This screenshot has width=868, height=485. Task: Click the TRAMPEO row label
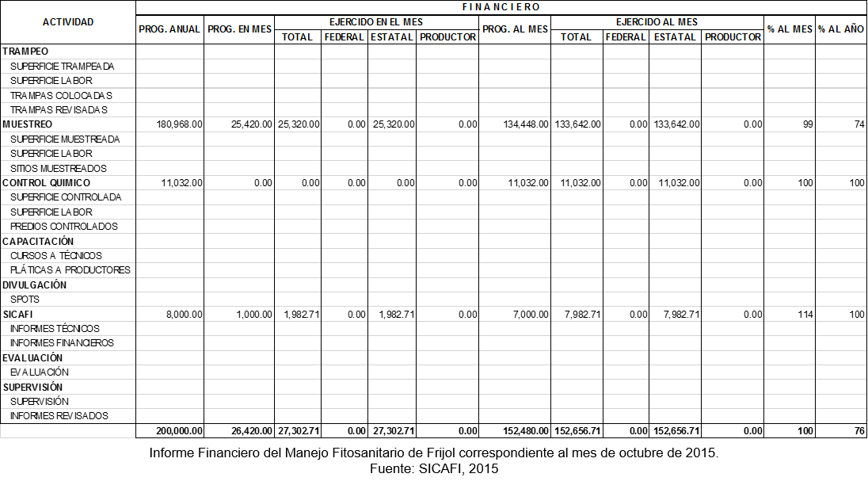[25, 52]
